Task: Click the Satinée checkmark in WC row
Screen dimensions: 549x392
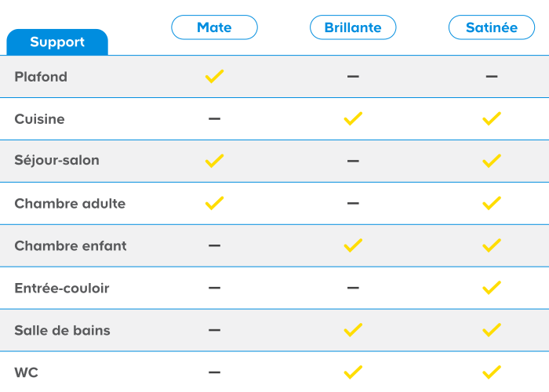Action: 492,372
